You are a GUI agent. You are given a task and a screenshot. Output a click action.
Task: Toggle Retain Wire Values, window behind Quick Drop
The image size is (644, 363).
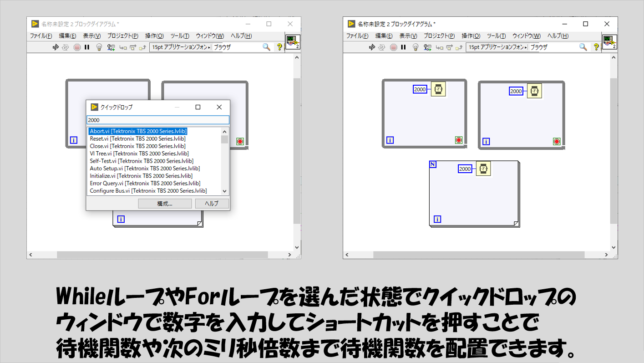point(111,47)
